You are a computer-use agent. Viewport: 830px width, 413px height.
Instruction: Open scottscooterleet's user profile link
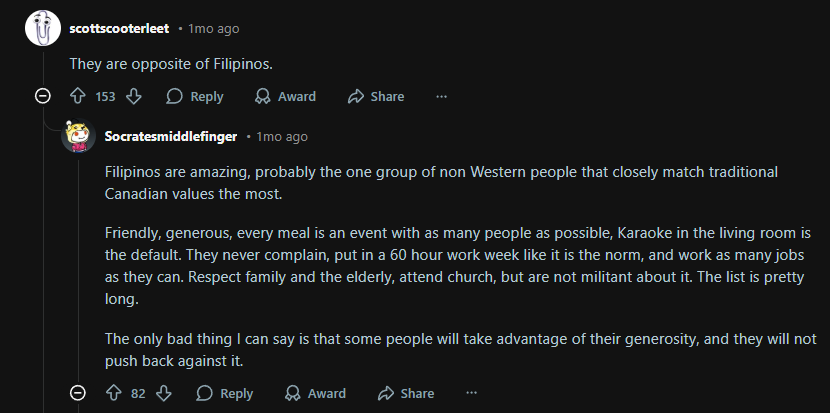119,29
